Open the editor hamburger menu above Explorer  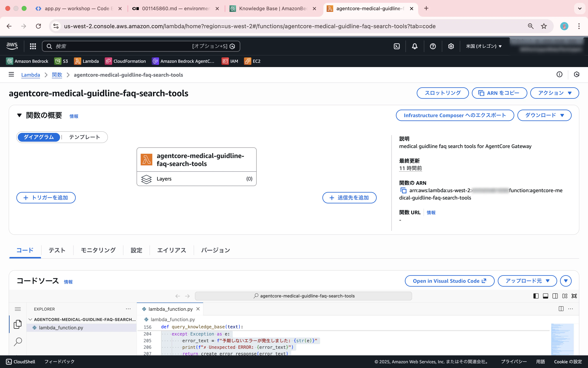(18, 309)
